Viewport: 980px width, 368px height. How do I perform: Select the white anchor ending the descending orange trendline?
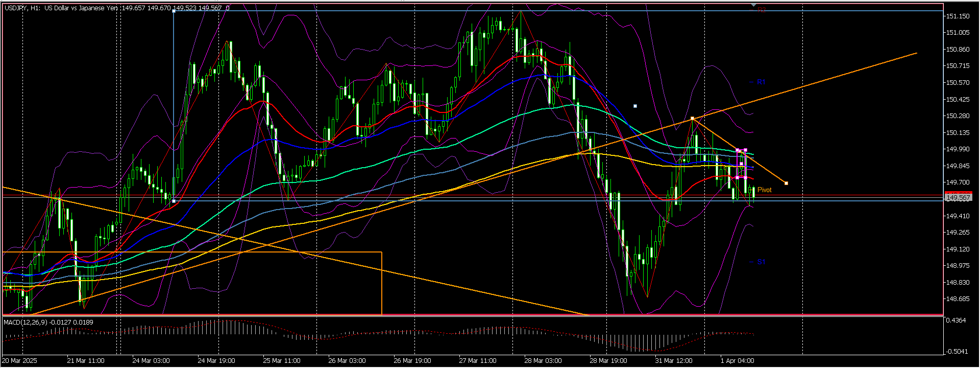786,183
